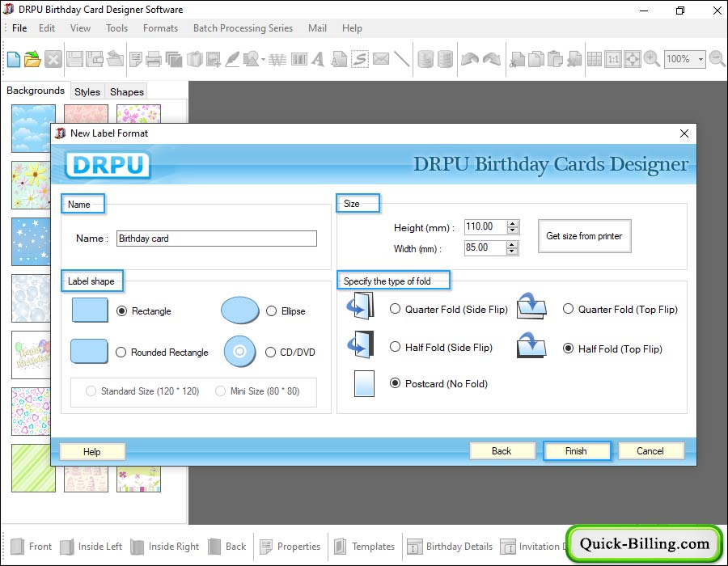The height and width of the screenshot is (566, 728).
Task: Open the Formats menu
Action: pyautogui.click(x=160, y=27)
